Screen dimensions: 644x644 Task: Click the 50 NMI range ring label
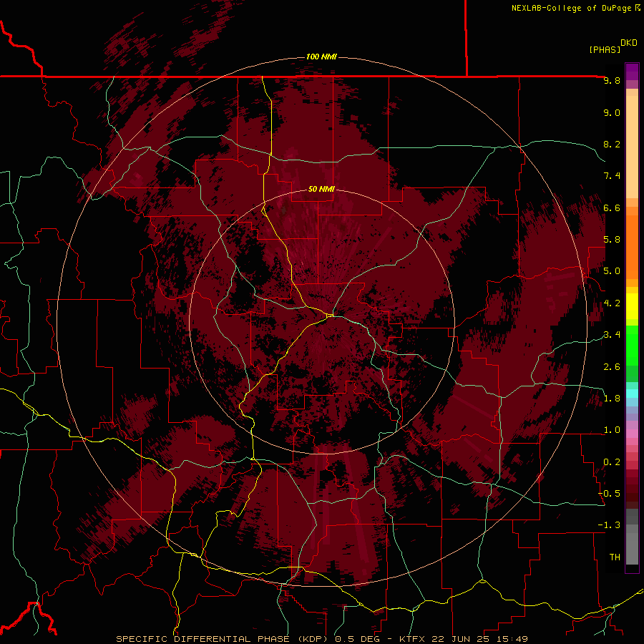pyautogui.click(x=321, y=189)
